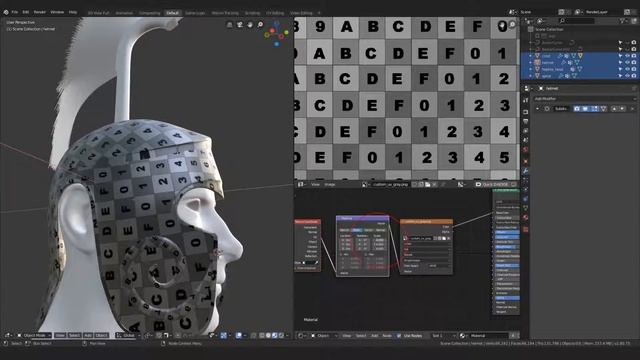
Task: Open the Render menu
Action: click(40, 12)
